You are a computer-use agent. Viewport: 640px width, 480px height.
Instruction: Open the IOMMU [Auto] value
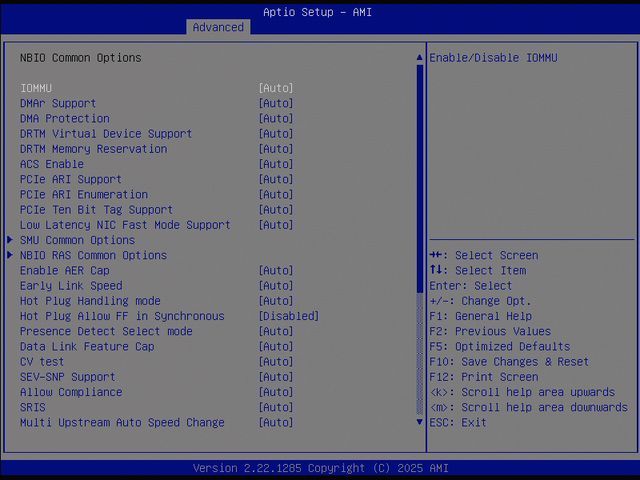click(276, 88)
